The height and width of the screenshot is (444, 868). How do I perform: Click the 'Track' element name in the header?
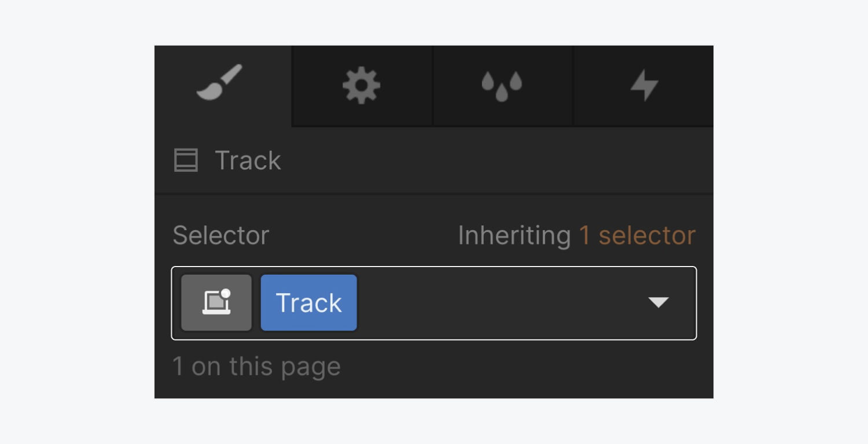pyautogui.click(x=248, y=160)
